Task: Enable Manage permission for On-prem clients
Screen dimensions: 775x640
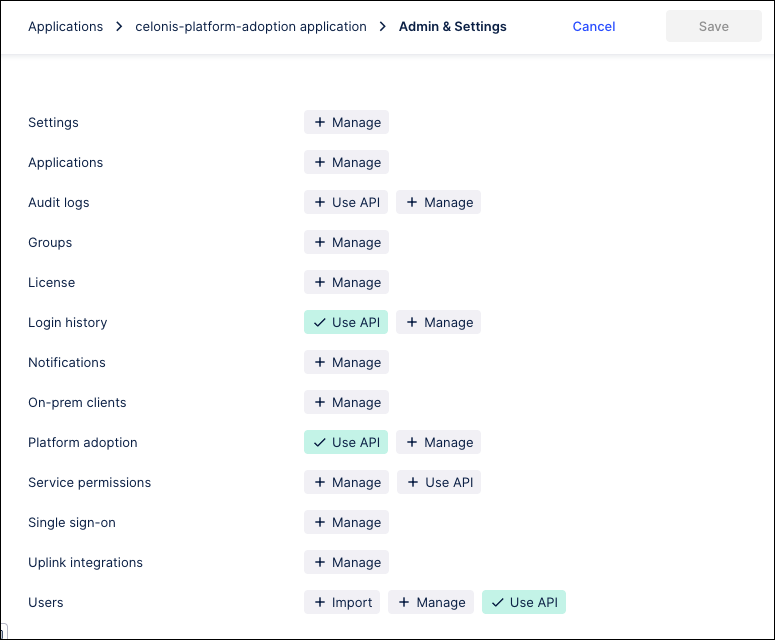Action: point(346,402)
